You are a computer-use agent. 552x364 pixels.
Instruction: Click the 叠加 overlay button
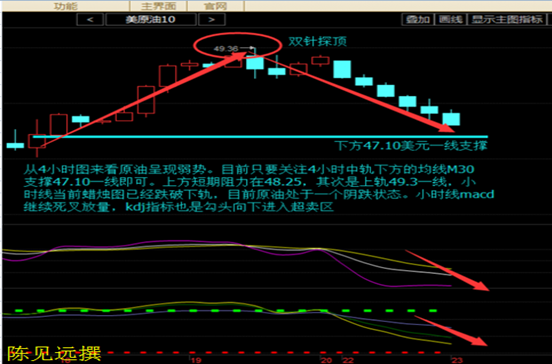pyautogui.click(x=418, y=19)
